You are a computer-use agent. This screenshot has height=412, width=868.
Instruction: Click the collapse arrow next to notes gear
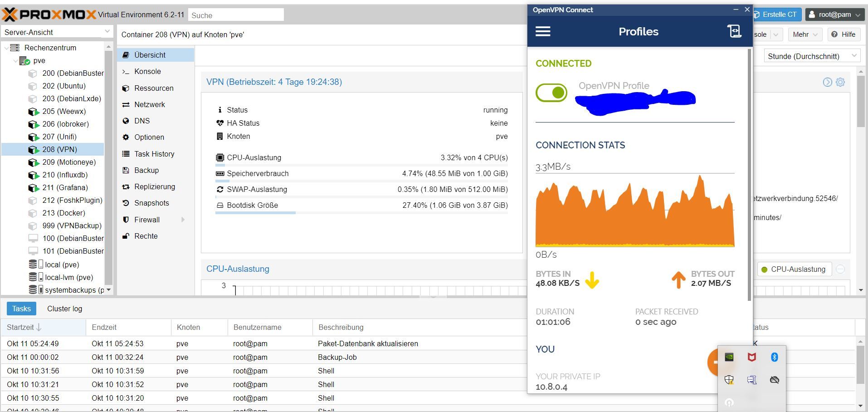828,82
